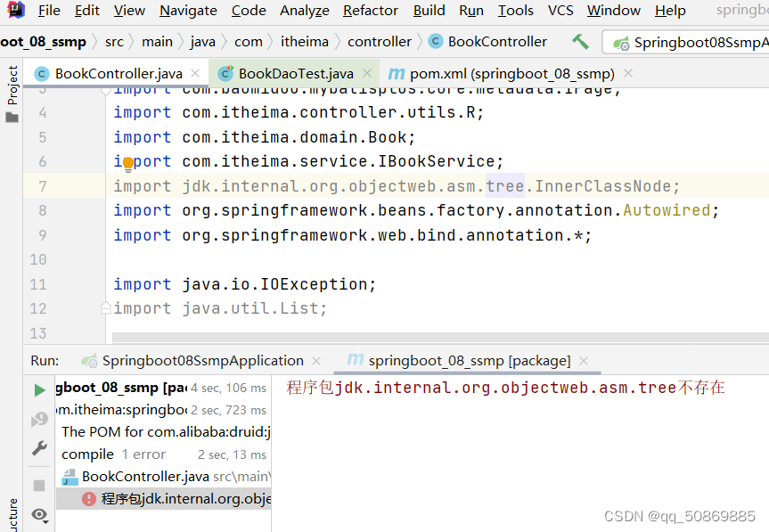Select the 'compile 1 error' tree node
The height and width of the screenshot is (532, 769).
163,454
